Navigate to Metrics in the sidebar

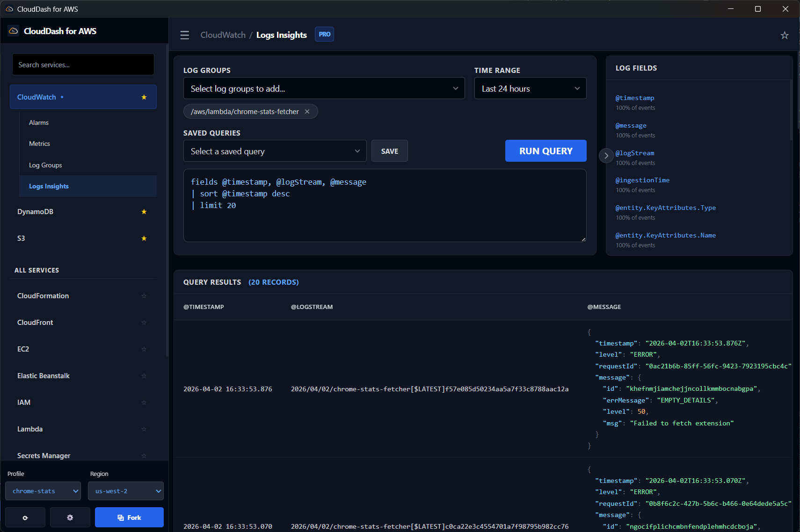40,143
